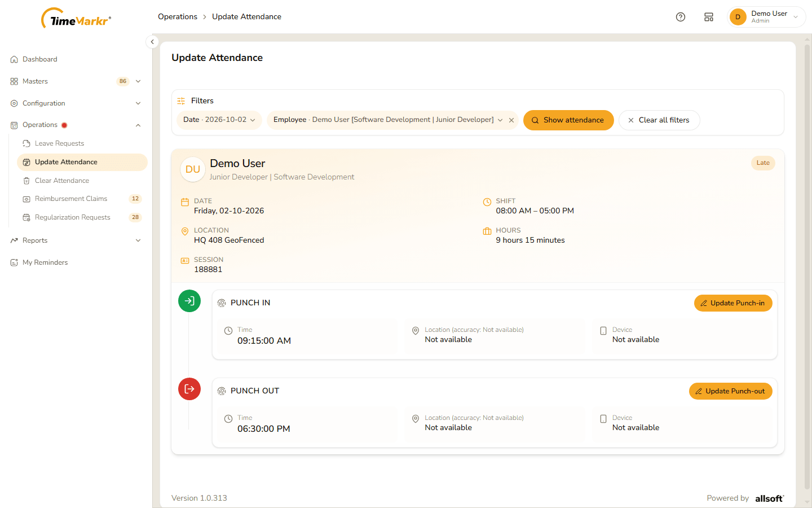The height and width of the screenshot is (508, 812).
Task: Open Regularization Requests in the sidebar
Action: coord(82,217)
